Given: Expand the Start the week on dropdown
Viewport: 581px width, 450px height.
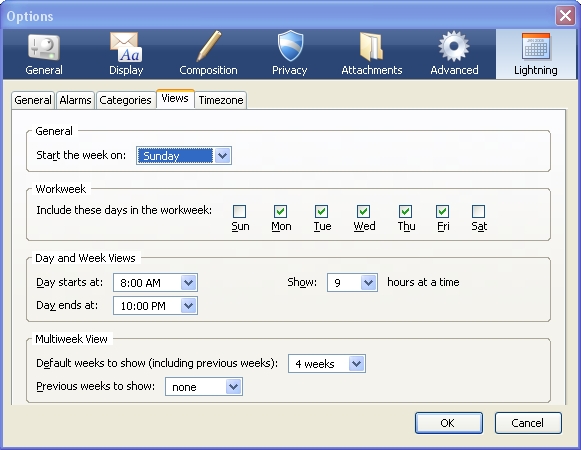Looking at the screenshot, I should [x=184, y=156].
